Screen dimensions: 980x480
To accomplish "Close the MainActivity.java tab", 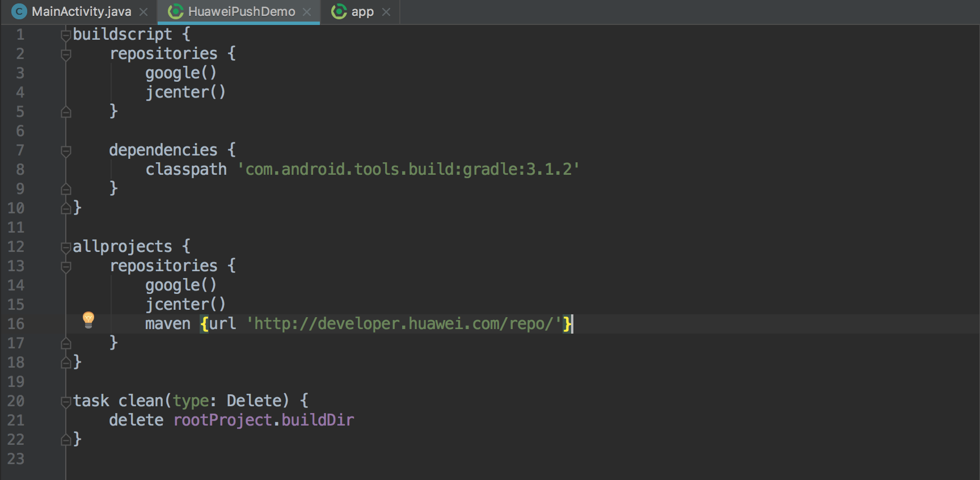I will point(143,12).
